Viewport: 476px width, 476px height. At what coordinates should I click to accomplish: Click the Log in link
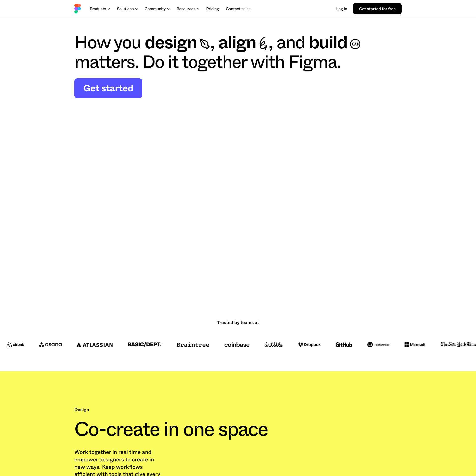pos(341,9)
